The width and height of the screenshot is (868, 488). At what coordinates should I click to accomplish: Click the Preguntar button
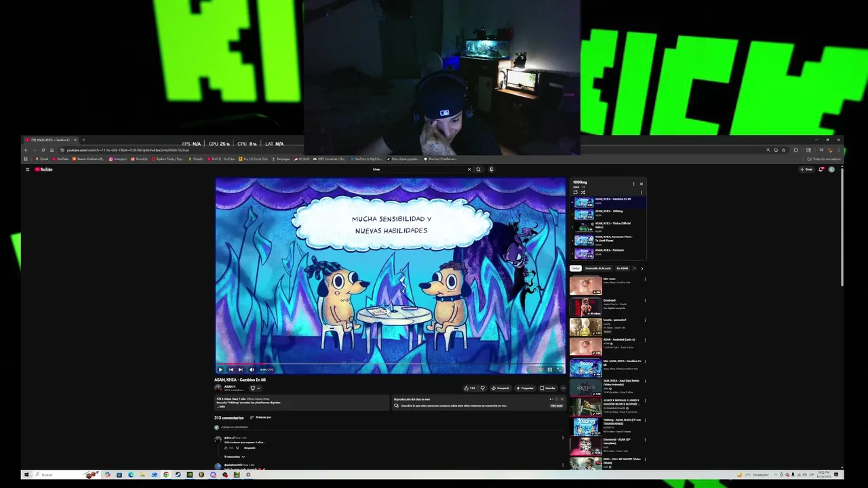click(x=525, y=388)
